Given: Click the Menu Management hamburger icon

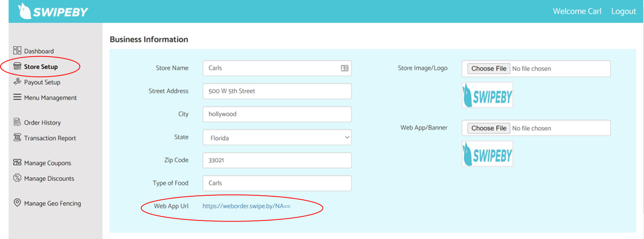Looking at the screenshot, I should coord(17,97).
